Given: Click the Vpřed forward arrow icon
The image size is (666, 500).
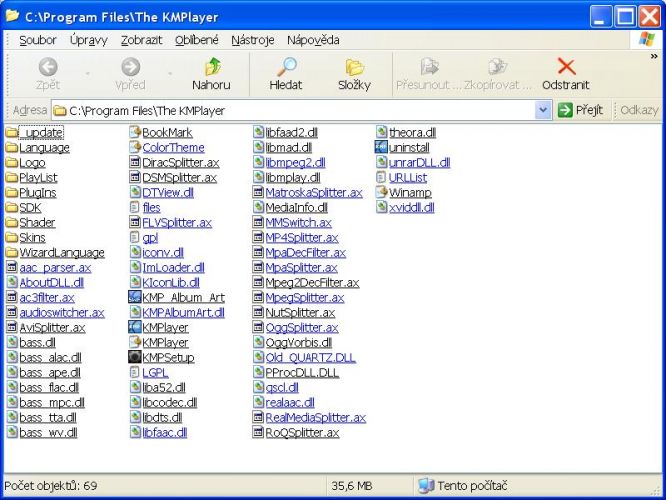Looking at the screenshot, I should [x=130, y=67].
